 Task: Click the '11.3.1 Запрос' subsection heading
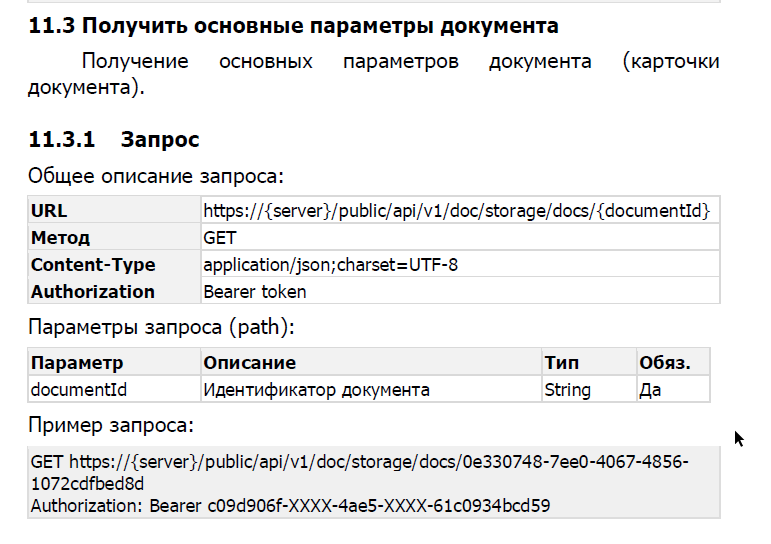click(x=115, y=139)
